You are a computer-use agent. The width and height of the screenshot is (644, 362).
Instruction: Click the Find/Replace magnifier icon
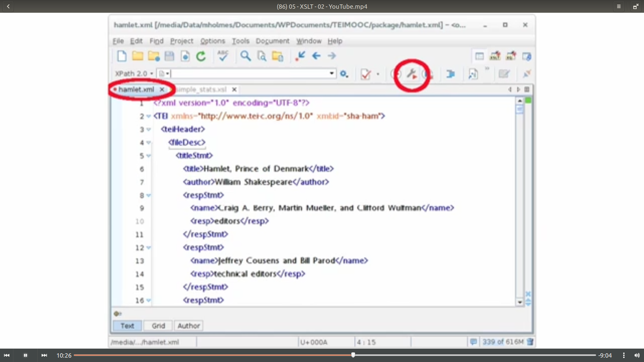246,56
